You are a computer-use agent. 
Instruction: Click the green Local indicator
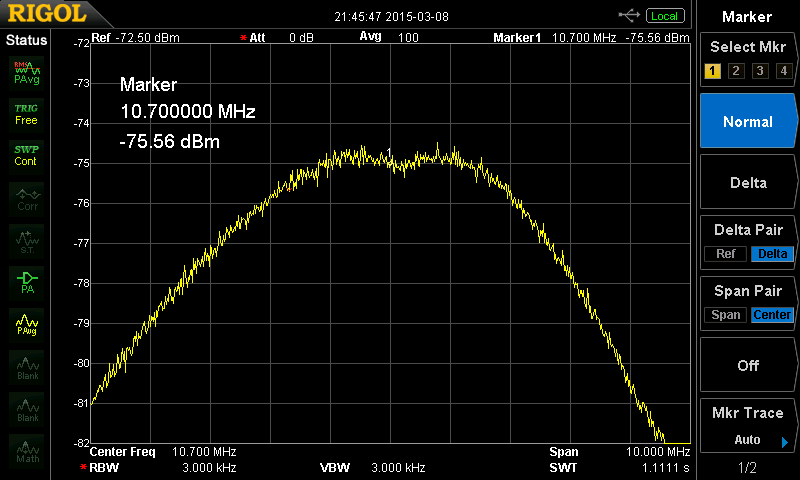coord(665,16)
